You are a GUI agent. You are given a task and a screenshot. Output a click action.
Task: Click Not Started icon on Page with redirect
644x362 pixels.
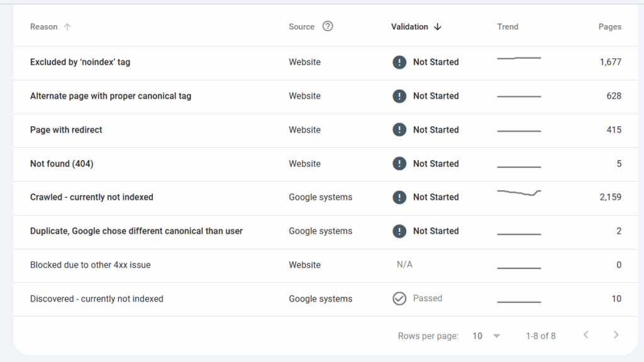click(x=399, y=129)
